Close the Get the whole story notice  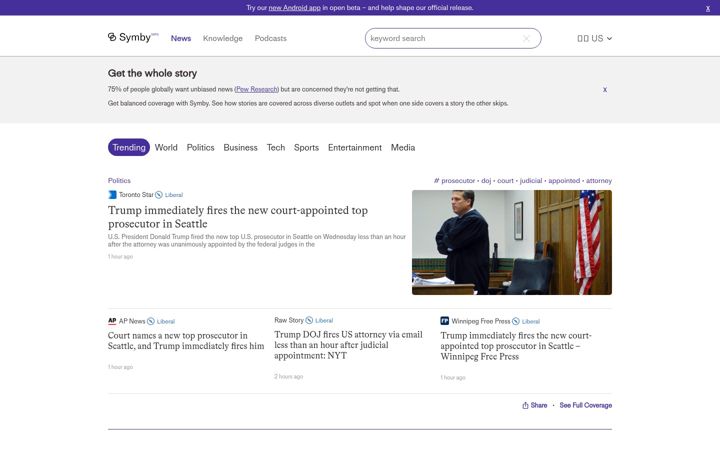click(605, 90)
